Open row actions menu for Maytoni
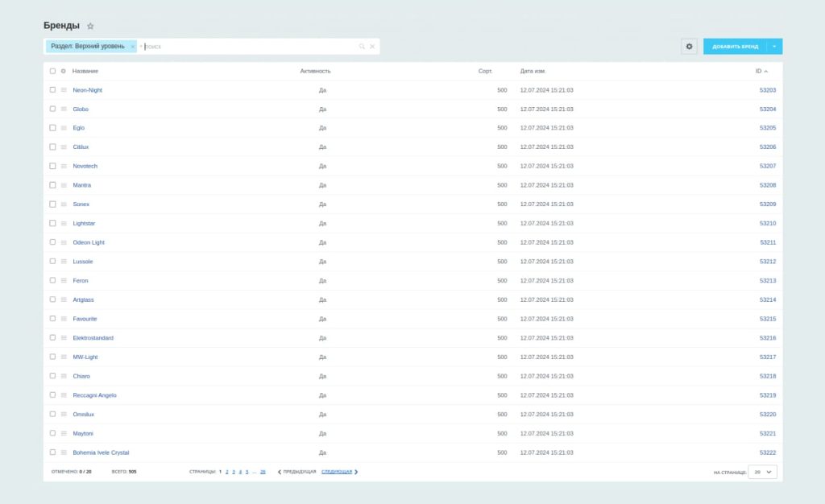 click(64, 433)
